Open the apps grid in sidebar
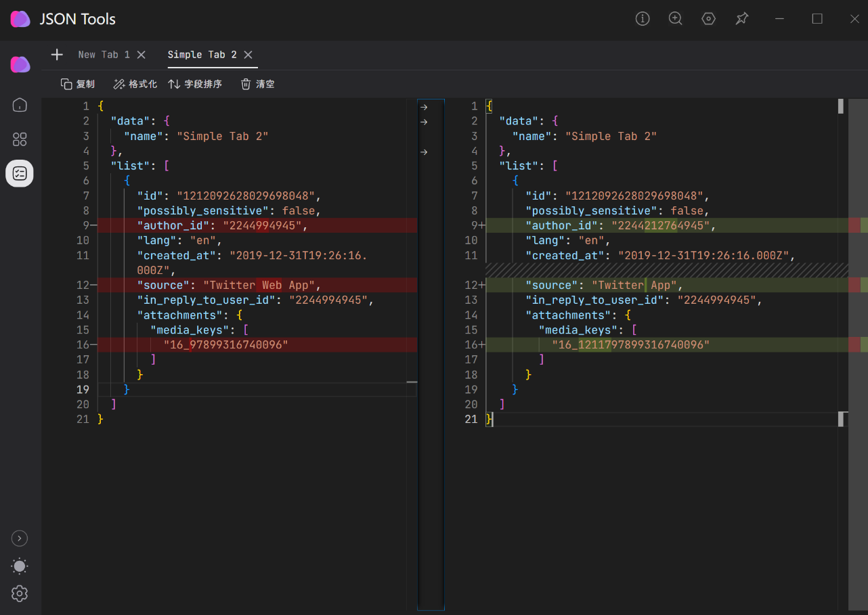 point(20,139)
